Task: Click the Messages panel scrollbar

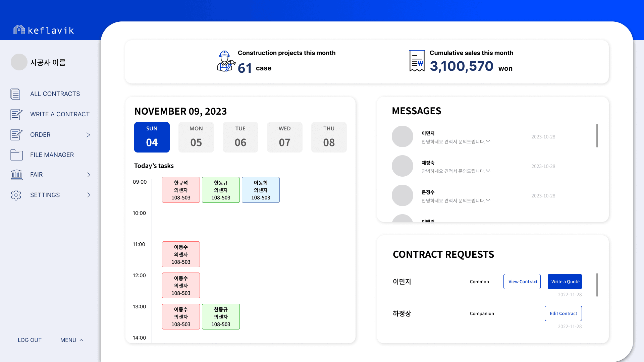Action: pyautogui.click(x=597, y=136)
